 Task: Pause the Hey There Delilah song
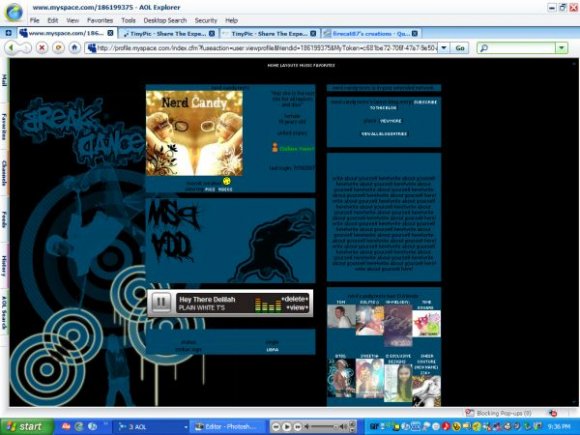point(161,303)
